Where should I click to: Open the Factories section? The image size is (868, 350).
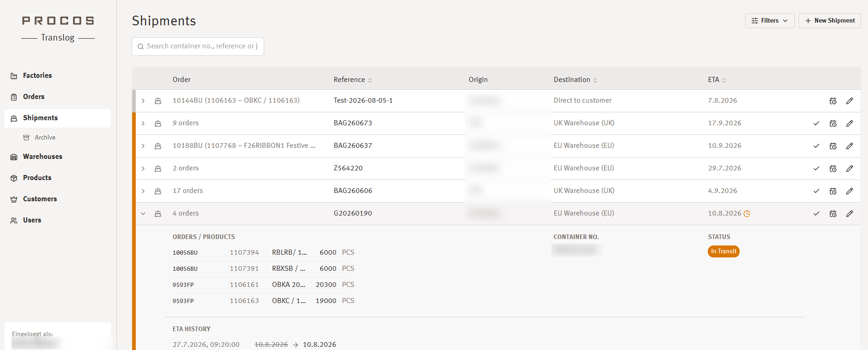[x=58, y=76]
